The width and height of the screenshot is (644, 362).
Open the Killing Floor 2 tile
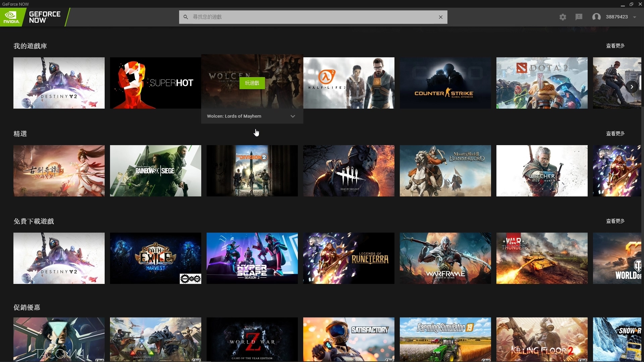542,340
